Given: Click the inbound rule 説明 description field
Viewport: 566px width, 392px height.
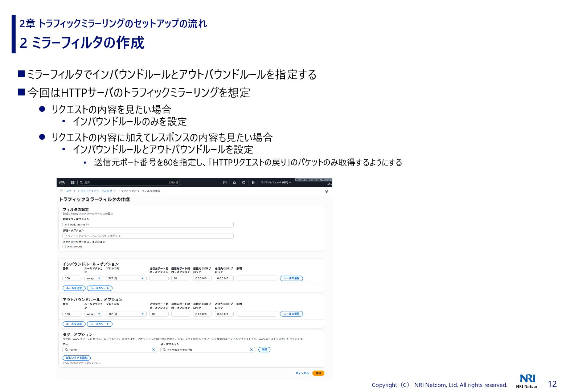Looking at the screenshot, I should (257, 278).
